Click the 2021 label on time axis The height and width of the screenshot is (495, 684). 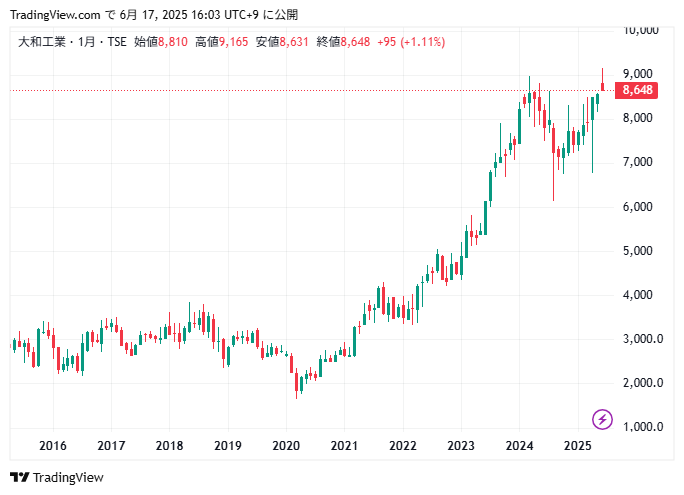pos(344,446)
